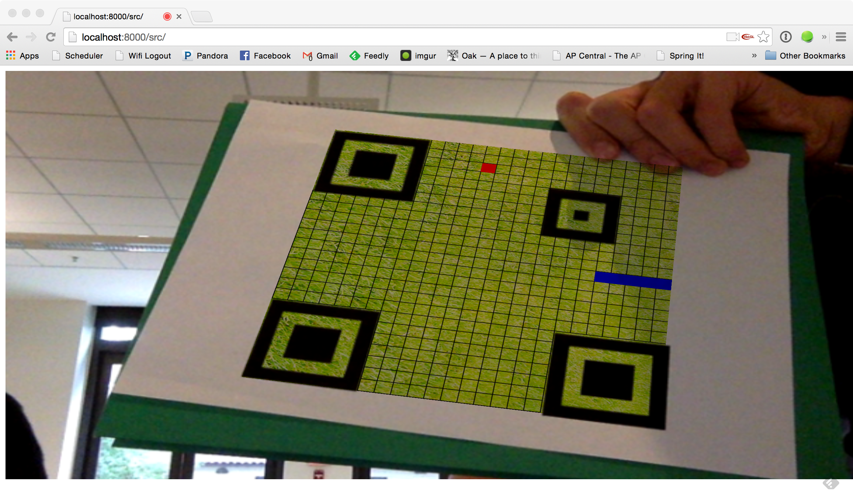Bookmark this page with the star icon
853x504 pixels.
pyautogui.click(x=763, y=37)
